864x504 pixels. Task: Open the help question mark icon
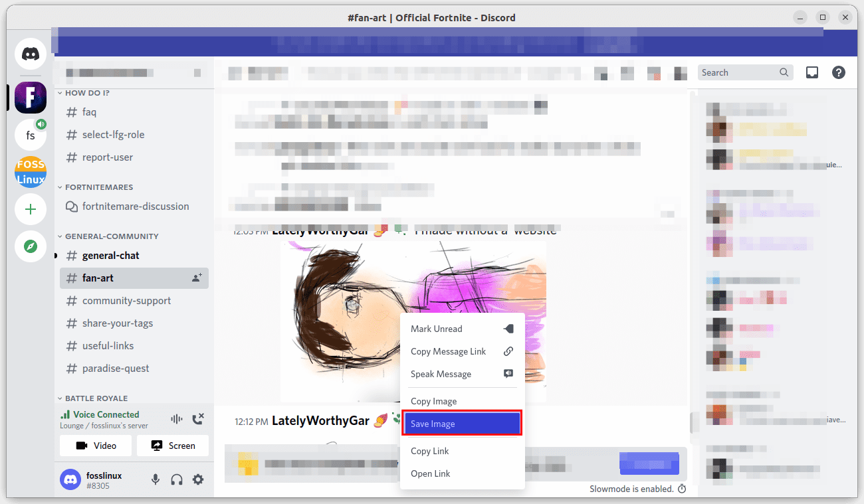839,72
